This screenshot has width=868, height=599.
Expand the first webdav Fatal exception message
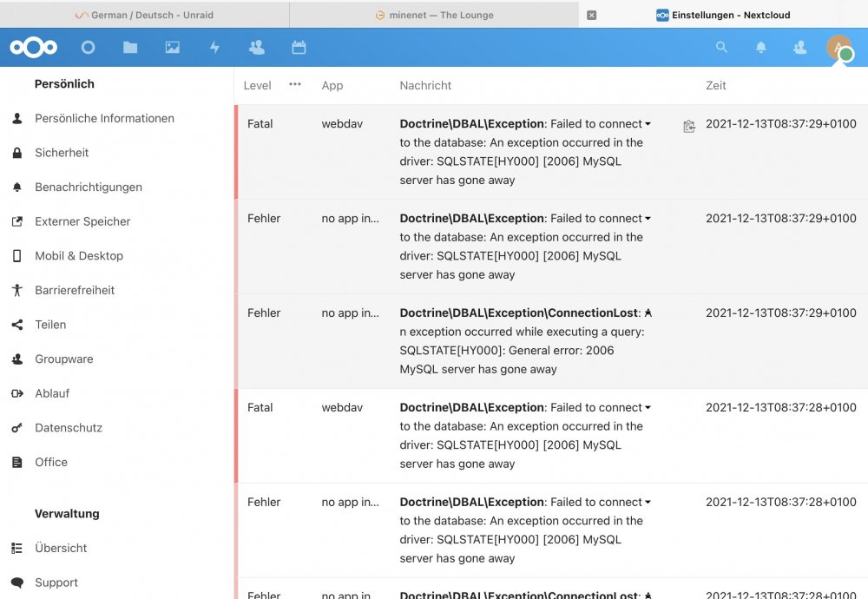click(x=648, y=124)
